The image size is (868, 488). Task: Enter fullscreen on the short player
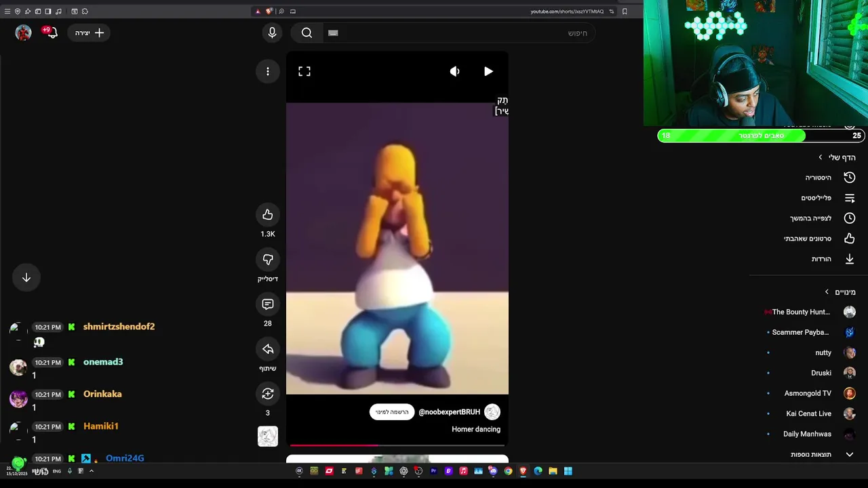click(304, 71)
